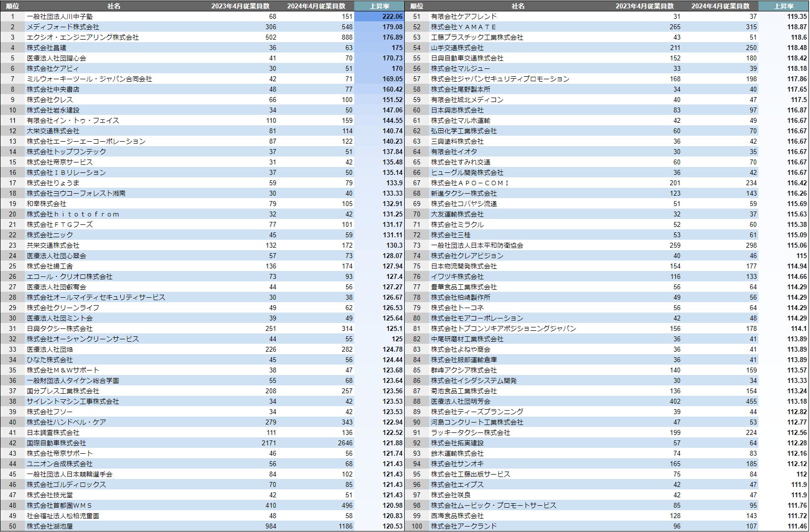This screenshot has width=810, height=532.
Task: Select the ひなた株式会社 cell
Action: pos(50,360)
